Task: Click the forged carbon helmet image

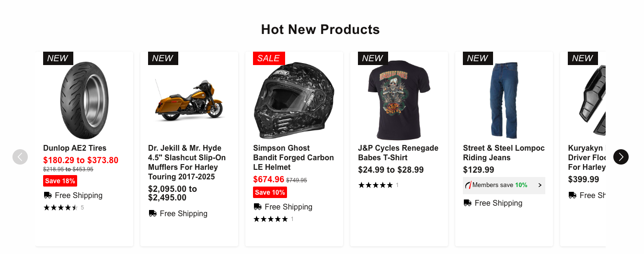Action: coord(294,100)
